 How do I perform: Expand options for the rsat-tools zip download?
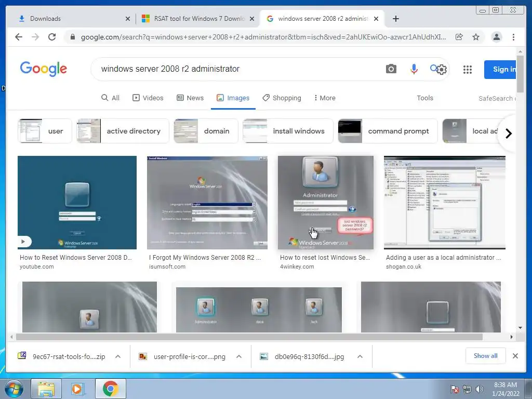click(118, 356)
